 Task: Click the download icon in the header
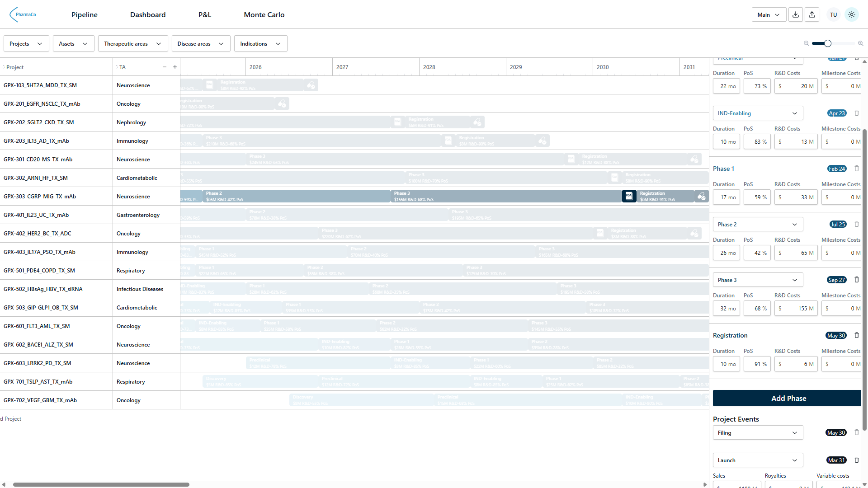point(795,14)
